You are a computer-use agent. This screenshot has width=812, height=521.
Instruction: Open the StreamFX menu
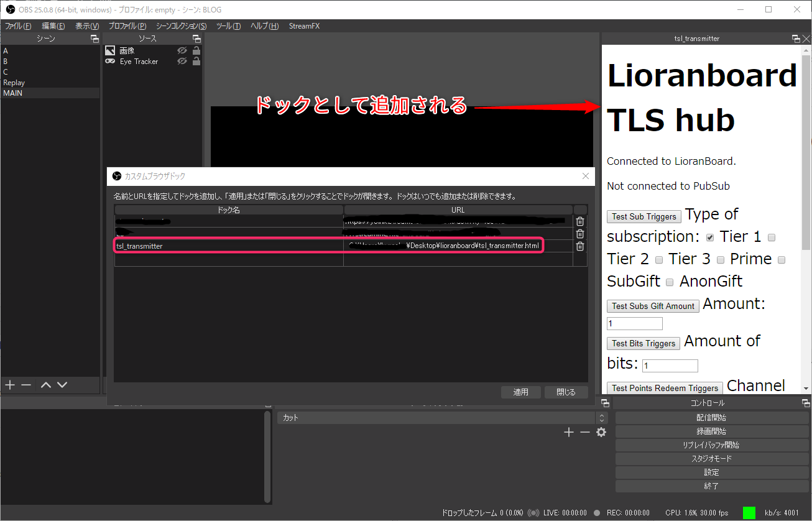pyautogui.click(x=305, y=26)
